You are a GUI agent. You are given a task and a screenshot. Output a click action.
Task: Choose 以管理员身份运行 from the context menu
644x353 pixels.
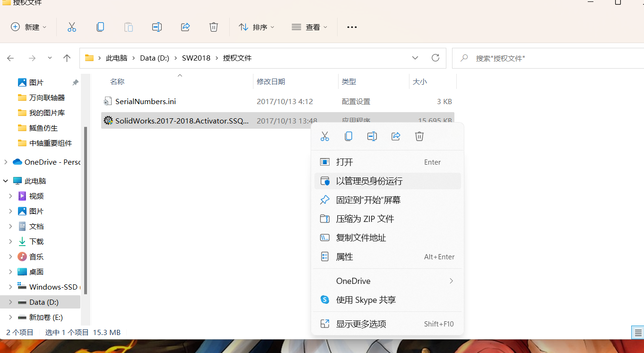tap(387, 181)
